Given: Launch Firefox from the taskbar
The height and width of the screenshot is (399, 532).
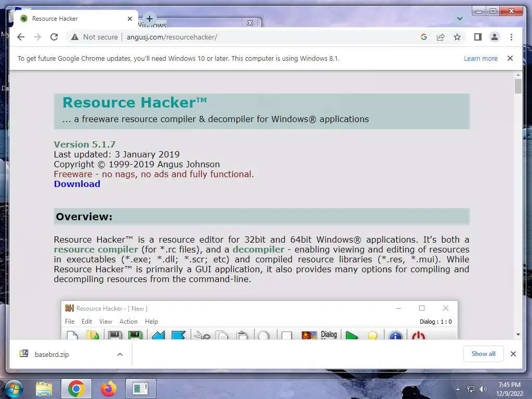Looking at the screenshot, I should pyautogui.click(x=109, y=389).
